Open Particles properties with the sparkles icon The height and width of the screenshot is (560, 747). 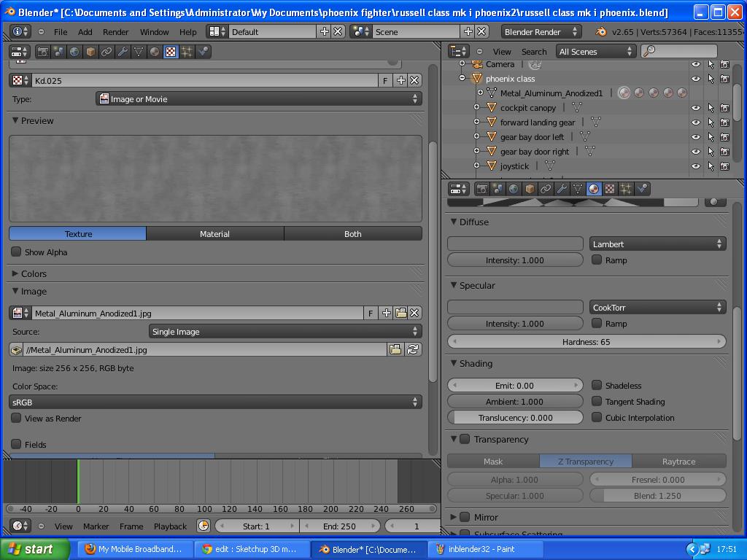624,189
